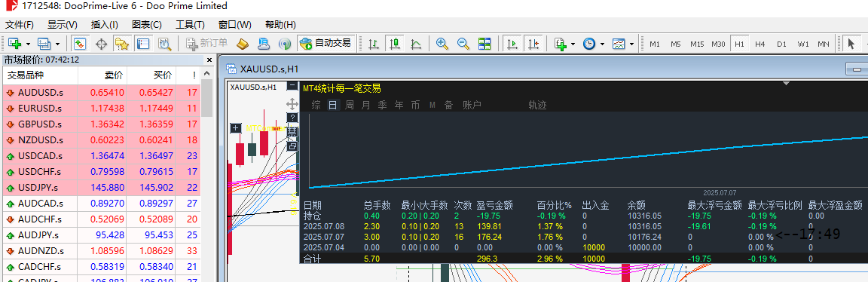
Task: Toggle the Data Window crosshair-target icon
Action: point(101,43)
